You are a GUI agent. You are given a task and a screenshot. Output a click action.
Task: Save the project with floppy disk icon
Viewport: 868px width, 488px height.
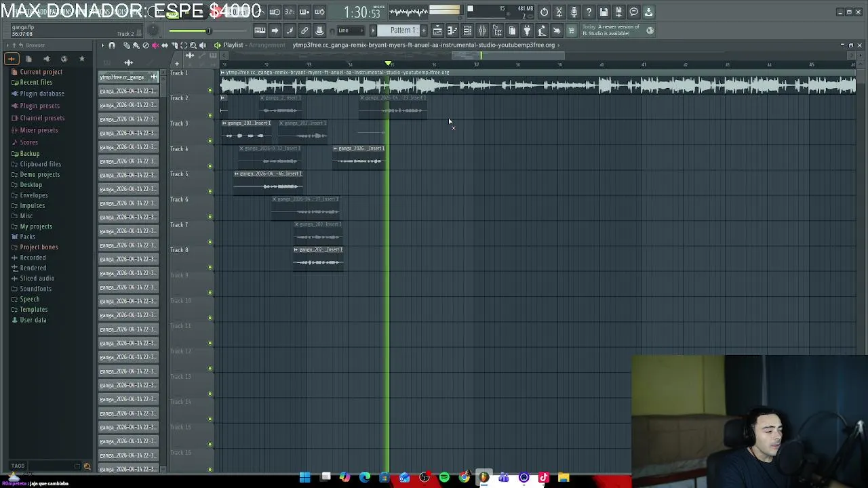604,12
